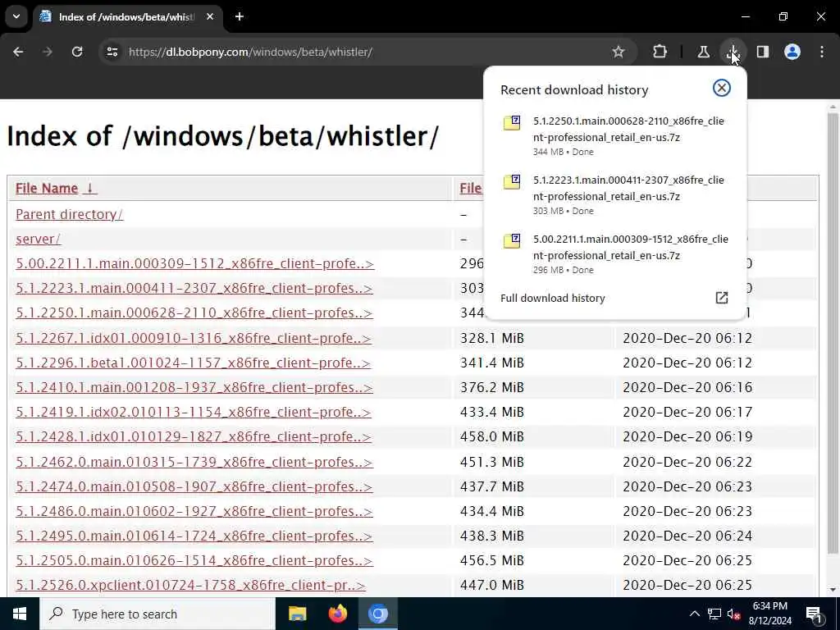Download 5.1.2495.0.main.010614-1724 file link
Viewport: 840px width, 630px height.
[x=194, y=536]
